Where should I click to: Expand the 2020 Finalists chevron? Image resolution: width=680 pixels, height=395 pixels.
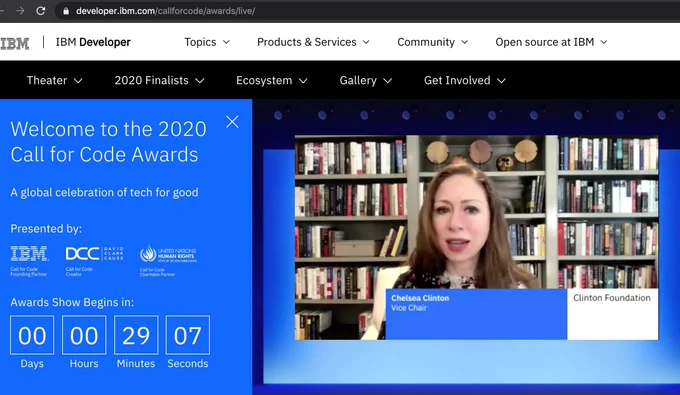coord(199,81)
